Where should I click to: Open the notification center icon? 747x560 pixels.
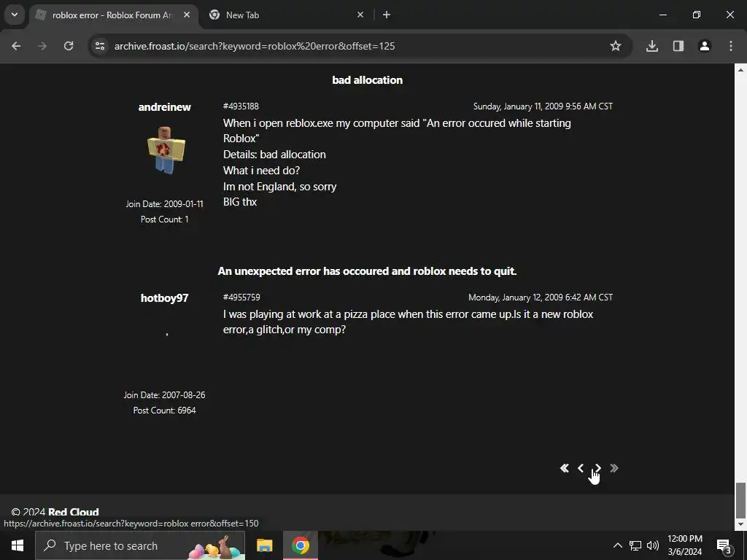pos(724,545)
